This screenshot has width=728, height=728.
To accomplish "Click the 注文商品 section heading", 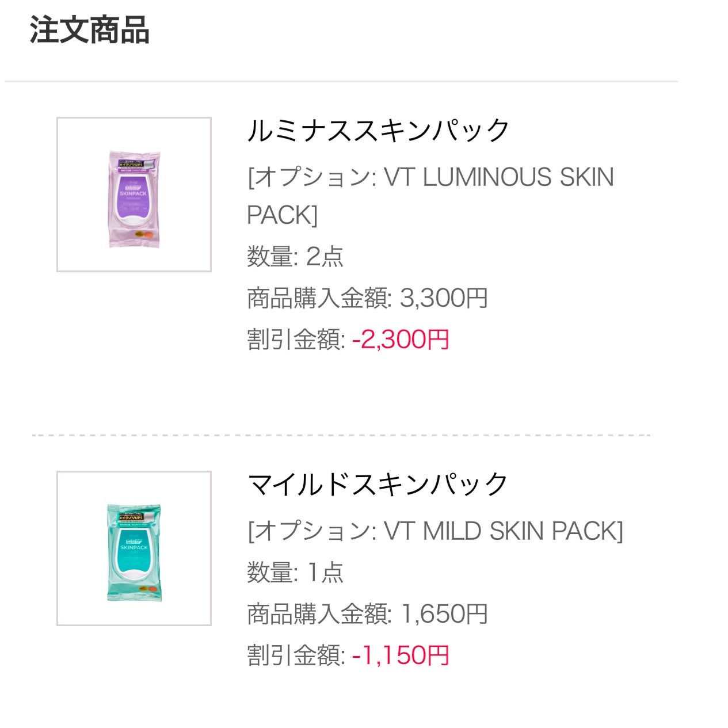I will pos(90,30).
